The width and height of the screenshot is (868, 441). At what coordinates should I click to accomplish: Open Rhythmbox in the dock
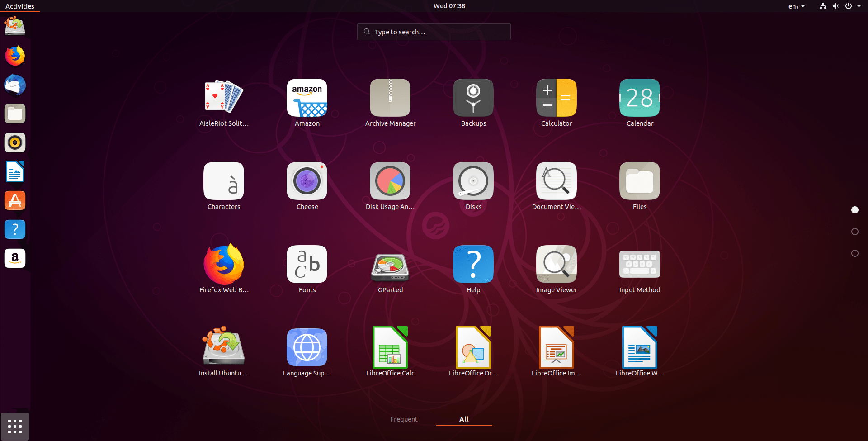(15, 142)
